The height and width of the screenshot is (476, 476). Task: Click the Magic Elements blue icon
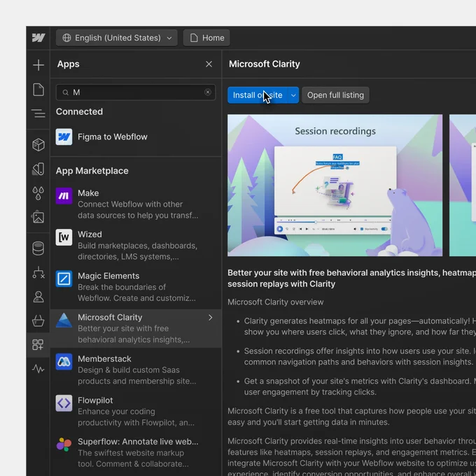[64, 279]
